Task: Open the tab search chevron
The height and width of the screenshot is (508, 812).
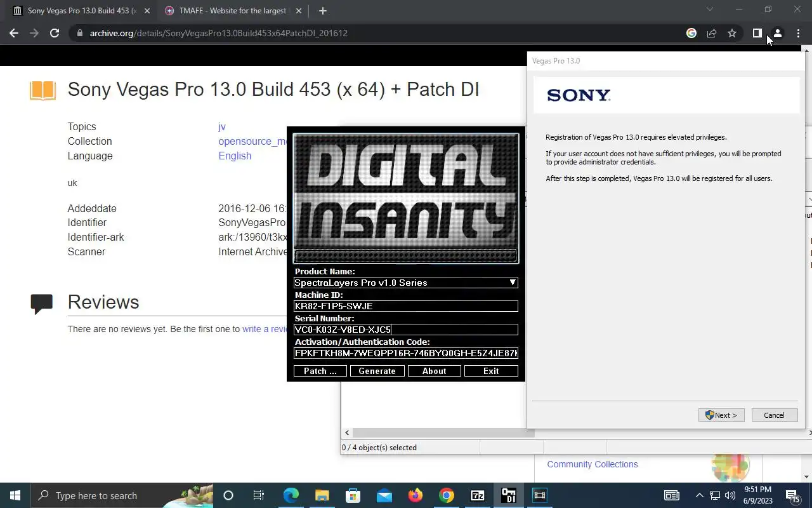Action: pos(710,10)
